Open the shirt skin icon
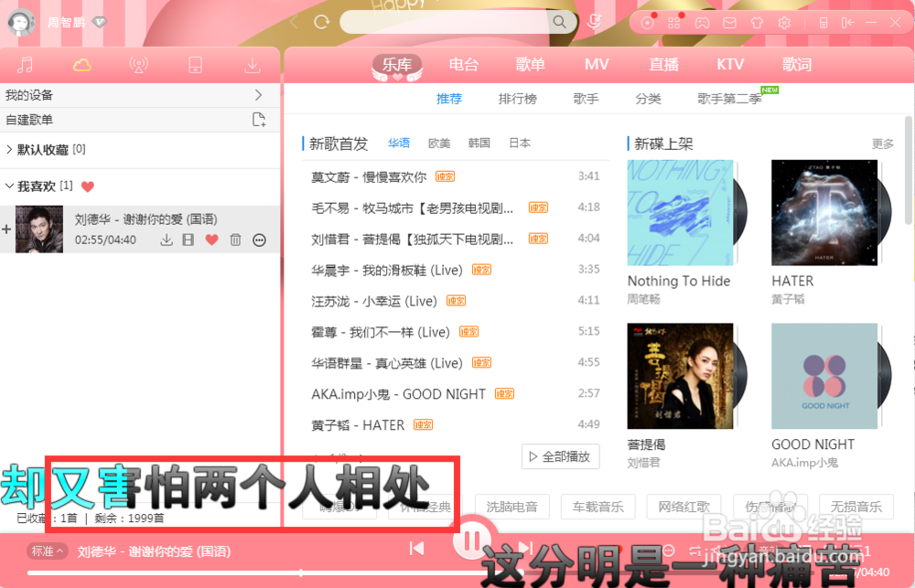 tap(757, 23)
